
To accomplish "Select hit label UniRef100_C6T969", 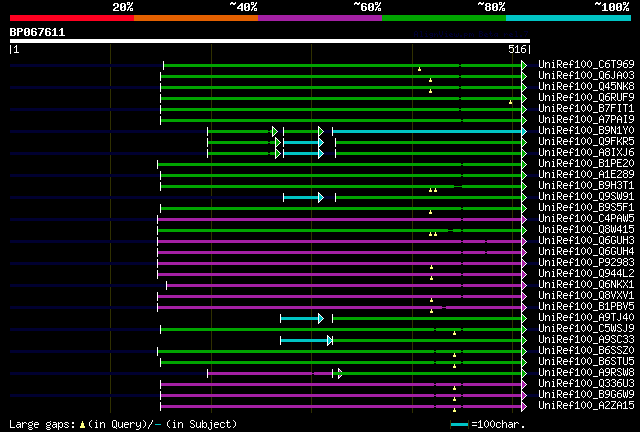I will [586, 64].
